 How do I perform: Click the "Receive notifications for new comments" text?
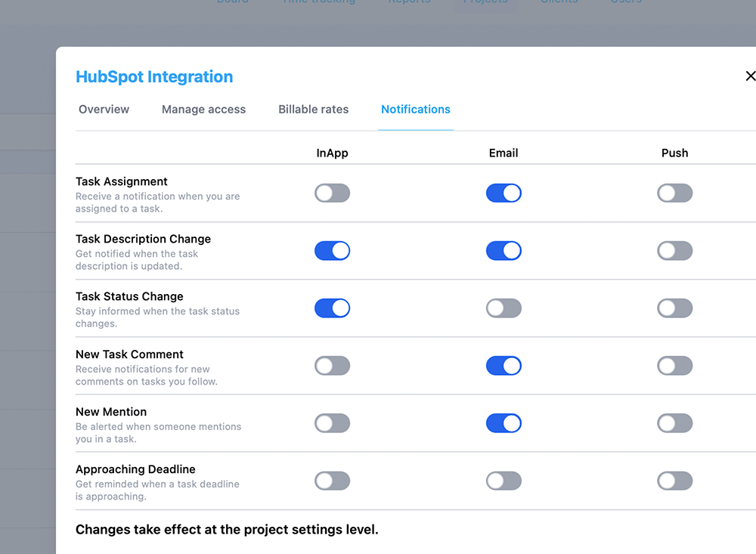[147, 375]
